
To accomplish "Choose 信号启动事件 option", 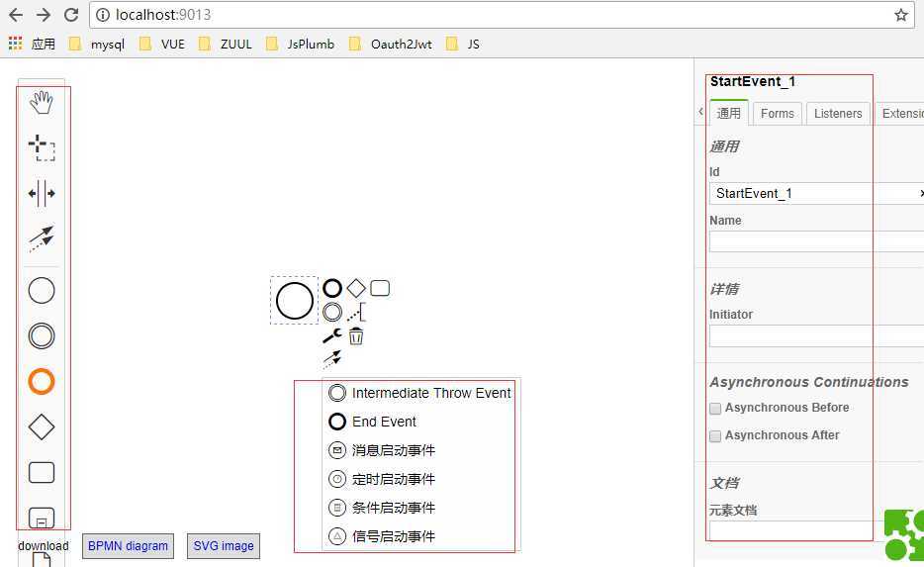I will tap(419, 536).
